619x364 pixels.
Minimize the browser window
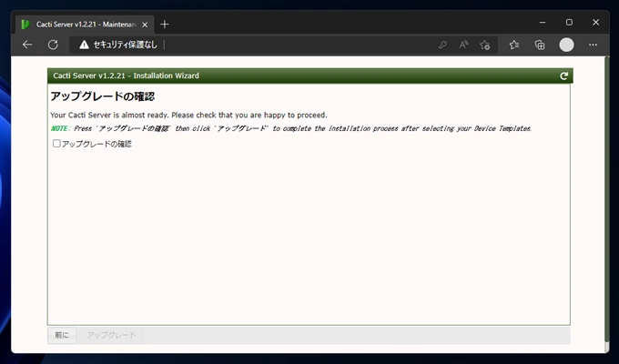tap(543, 23)
